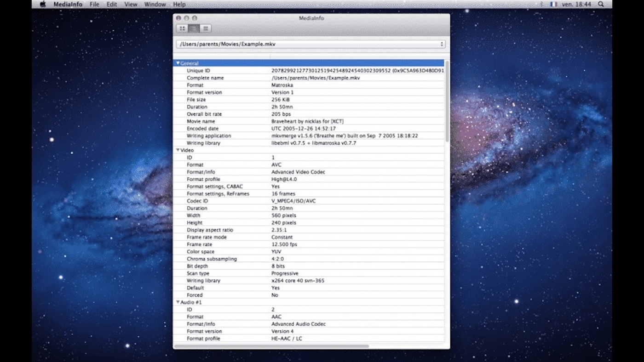Click the menu bar clock showing 18:44

tap(577, 4)
